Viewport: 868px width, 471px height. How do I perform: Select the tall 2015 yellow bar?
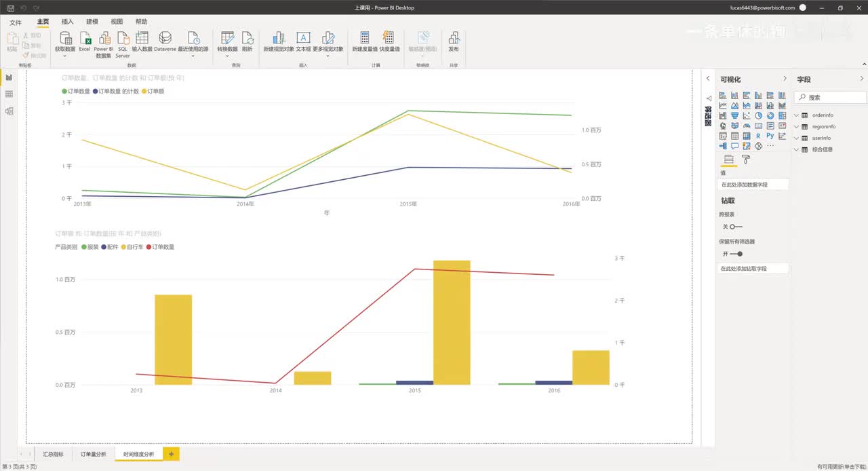click(452, 322)
